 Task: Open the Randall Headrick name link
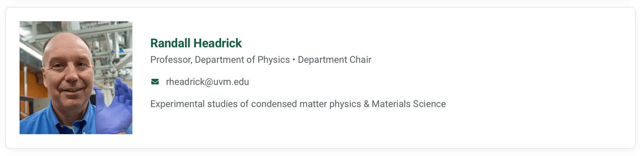[x=196, y=43]
